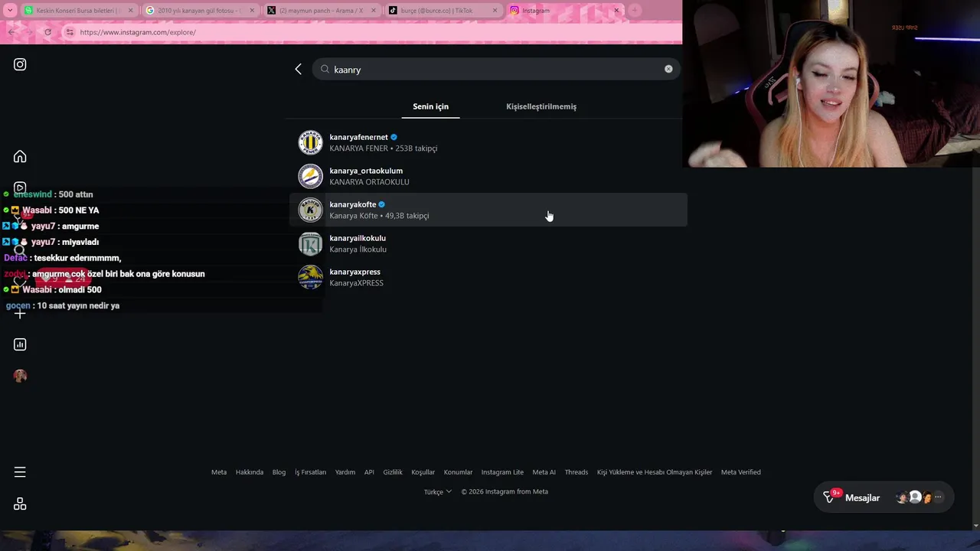The image size is (980, 551).
Task: Close the burçe TikTok tab
Action: (495, 11)
